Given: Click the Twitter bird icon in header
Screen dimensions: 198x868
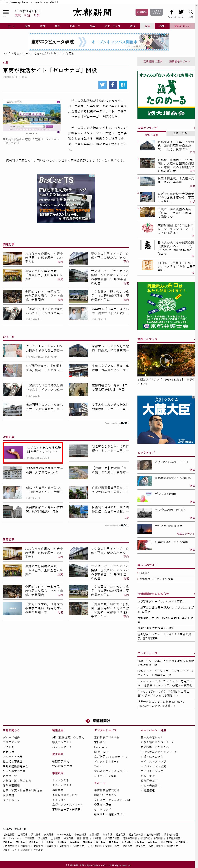Looking at the screenshot, I should click(181, 12).
